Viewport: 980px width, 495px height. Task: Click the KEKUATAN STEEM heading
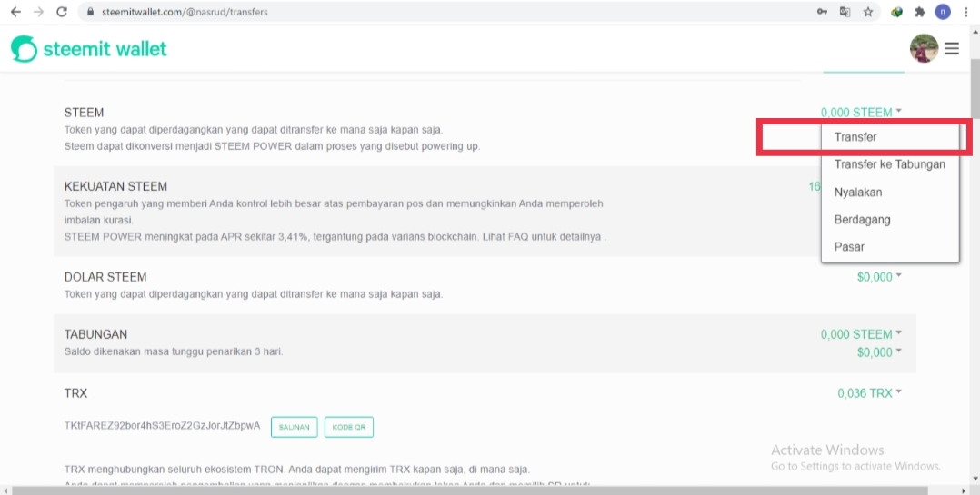(115, 186)
